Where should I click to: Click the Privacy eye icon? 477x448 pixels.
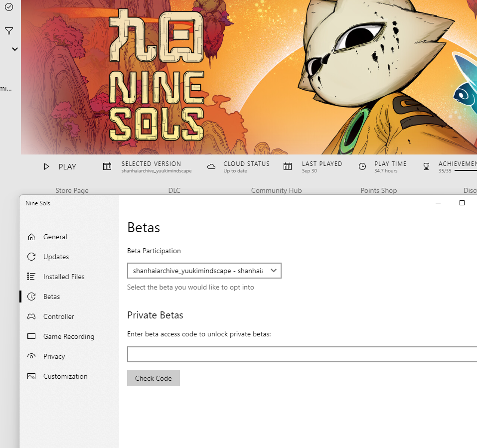click(x=31, y=356)
